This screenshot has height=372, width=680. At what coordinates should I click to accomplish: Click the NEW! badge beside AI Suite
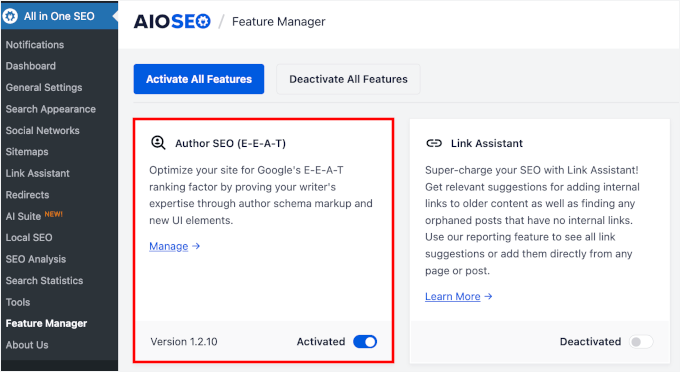[x=54, y=214]
